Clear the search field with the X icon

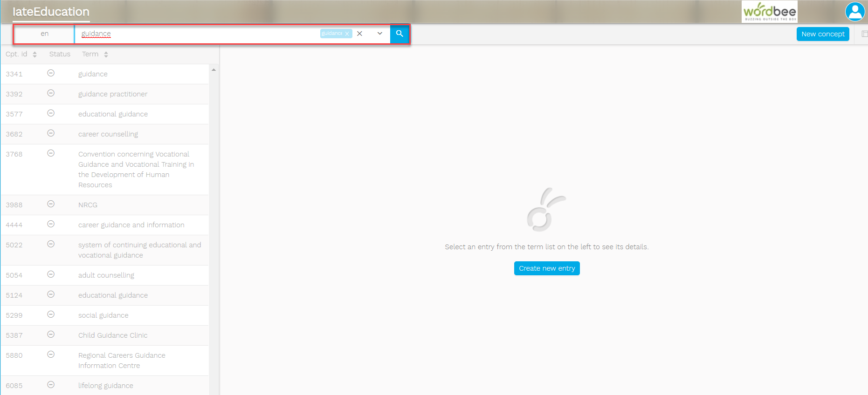(x=359, y=34)
